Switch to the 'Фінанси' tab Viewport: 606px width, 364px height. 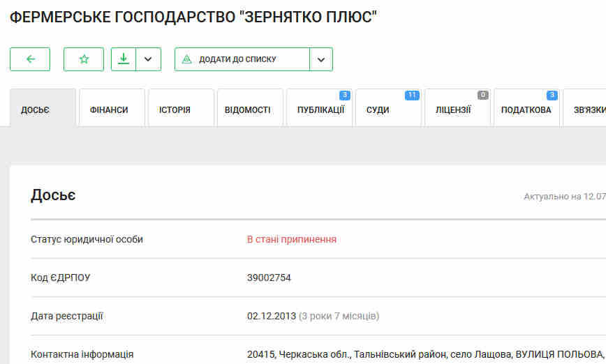tap(109, 109)
